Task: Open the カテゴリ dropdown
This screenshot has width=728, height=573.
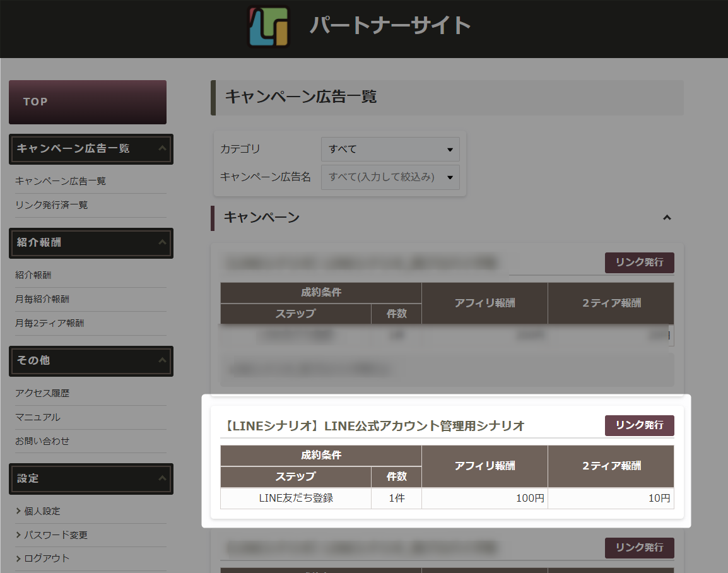Action: click(x=390, y=149)
